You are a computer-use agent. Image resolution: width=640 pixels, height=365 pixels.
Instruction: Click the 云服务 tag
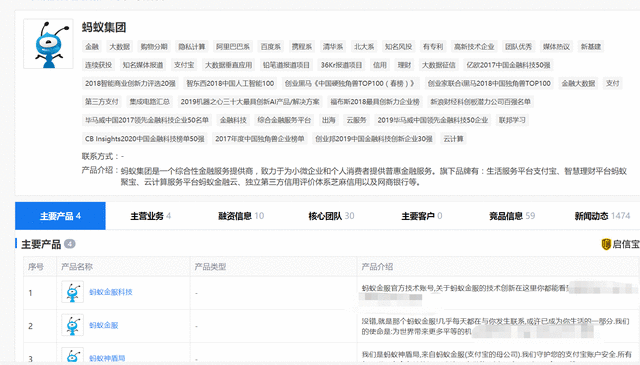tap(356, 120)
